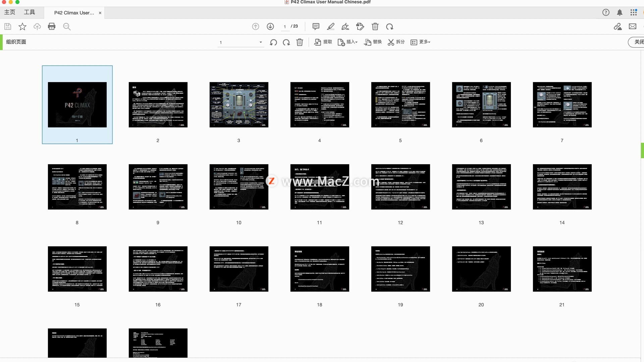The image size is (644, 362).
Task: Bookmark document with the star icon
Action: 22,26
